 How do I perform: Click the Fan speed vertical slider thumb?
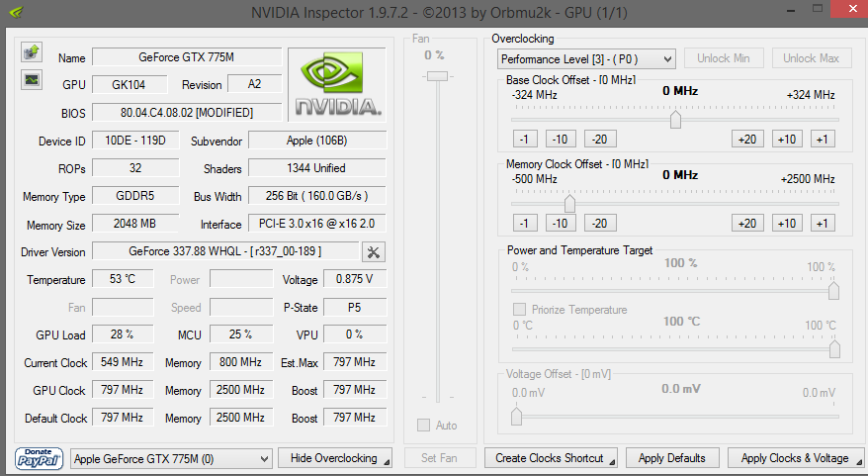pyautogui.click(x=437, y=76)
